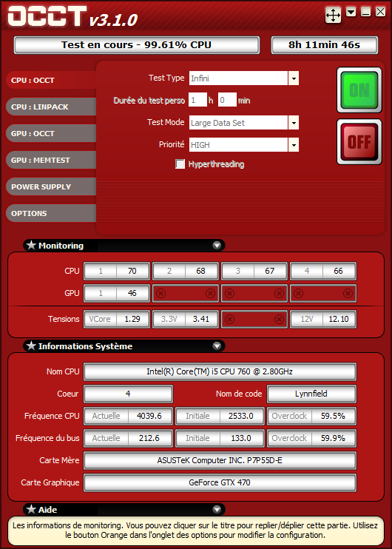Collapse the Aide section arrow
Image resolution: width=392 pixels, height=549 pixels.
[217, 510]
